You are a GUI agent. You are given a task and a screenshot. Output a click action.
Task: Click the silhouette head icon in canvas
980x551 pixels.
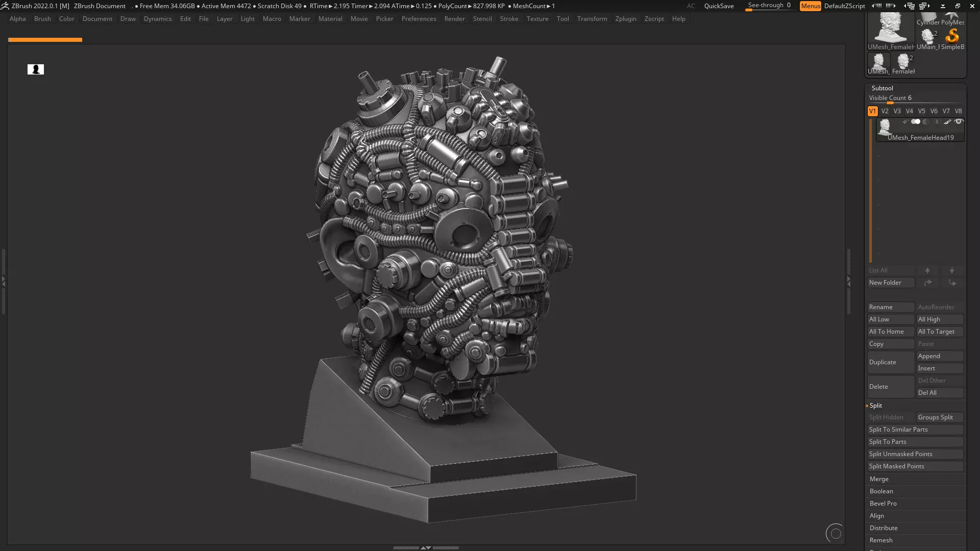point(36,69)
